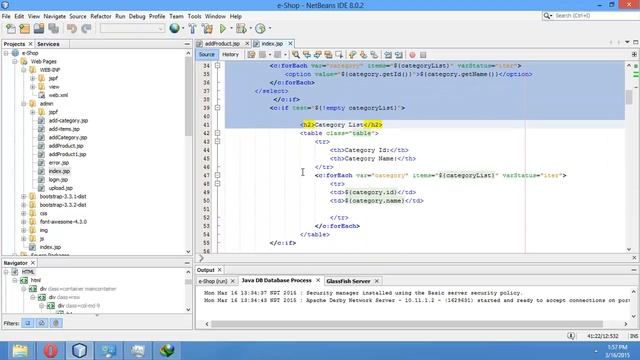Open File Explorer from the taskbar
640x360 pixels.
pyautogui.click(x=20, y=350)
